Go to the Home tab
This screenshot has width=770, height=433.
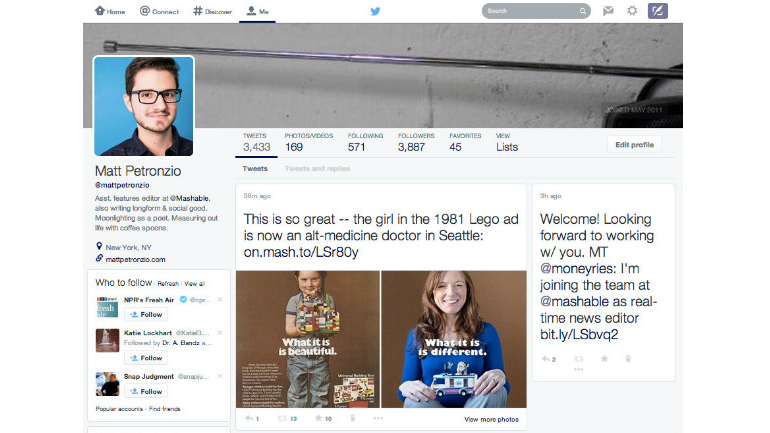110,11
